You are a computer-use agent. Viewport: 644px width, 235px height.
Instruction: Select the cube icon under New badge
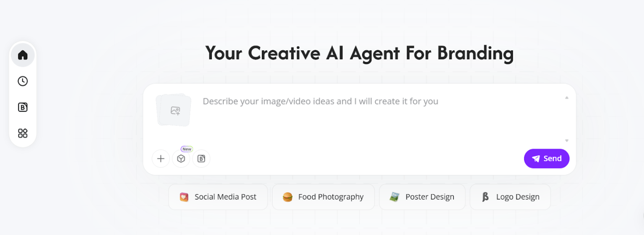(x=181, y=159)
